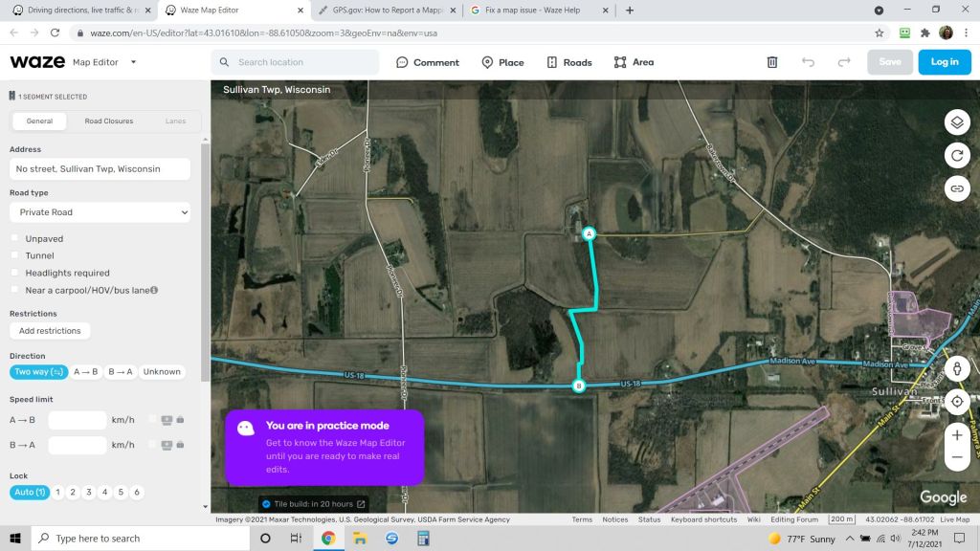Enable Near a carpool/HOV/bus lane checkbox

[15, 289]
